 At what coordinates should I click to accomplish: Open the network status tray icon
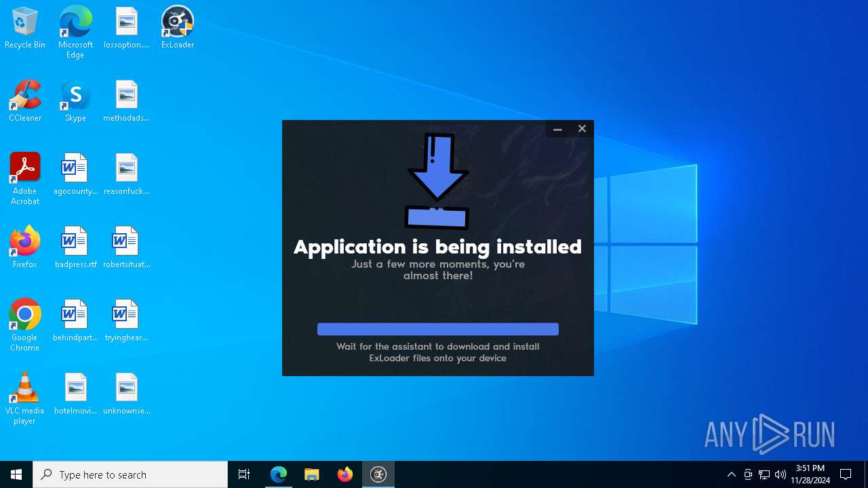pos(764,474)
